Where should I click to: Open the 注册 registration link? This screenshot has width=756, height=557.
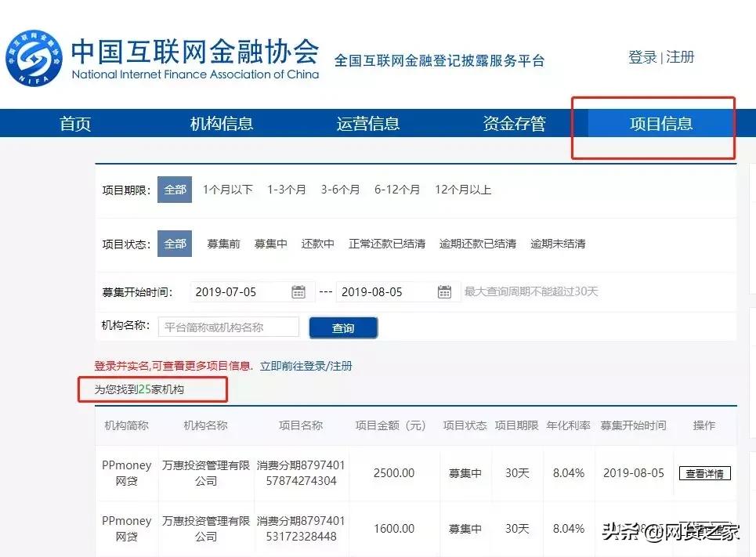[680, 57]
